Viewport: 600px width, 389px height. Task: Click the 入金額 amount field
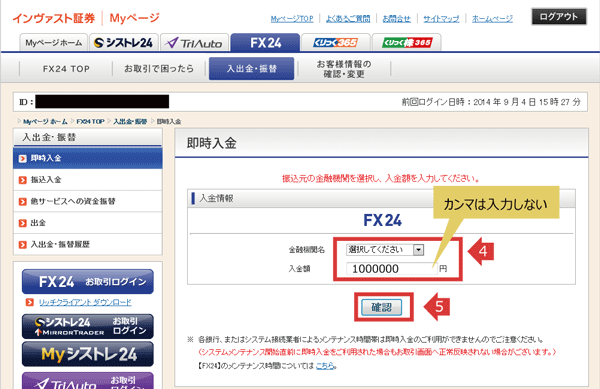[391, 269]
